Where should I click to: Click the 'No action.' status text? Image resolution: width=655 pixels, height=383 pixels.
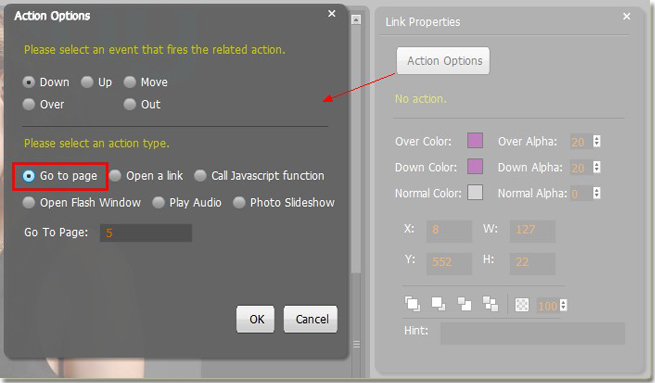[x=421, y=99]
